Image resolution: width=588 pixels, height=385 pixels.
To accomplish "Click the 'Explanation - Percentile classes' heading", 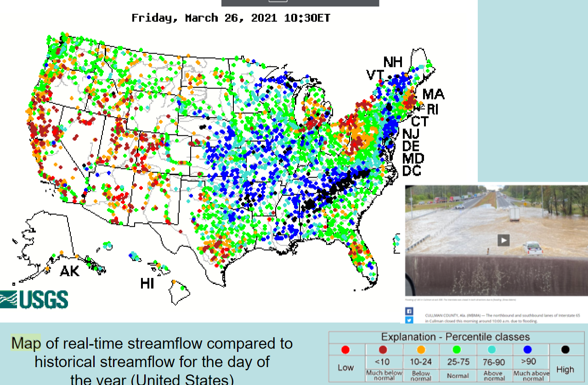I will [x=455, y=337].
